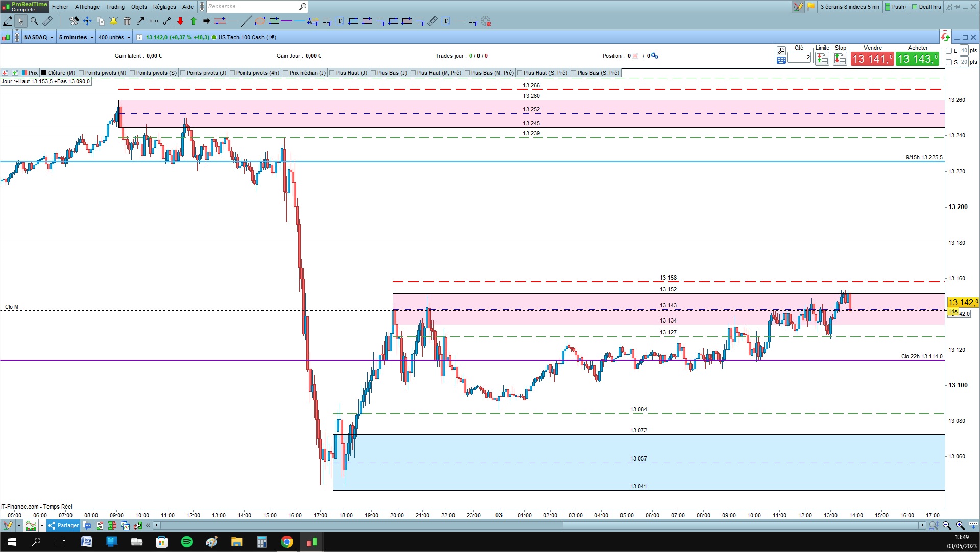980x552 pixels.
Task: Click the blue keyboard icon
Action: pyautogui.click(x=781, y=61)
